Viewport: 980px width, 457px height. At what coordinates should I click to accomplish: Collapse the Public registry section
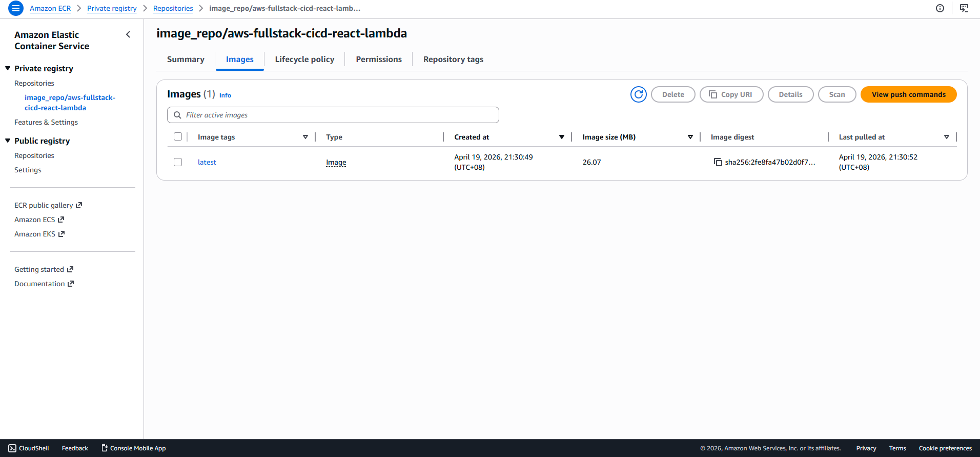pyautogui.click(x=8, y=141)
